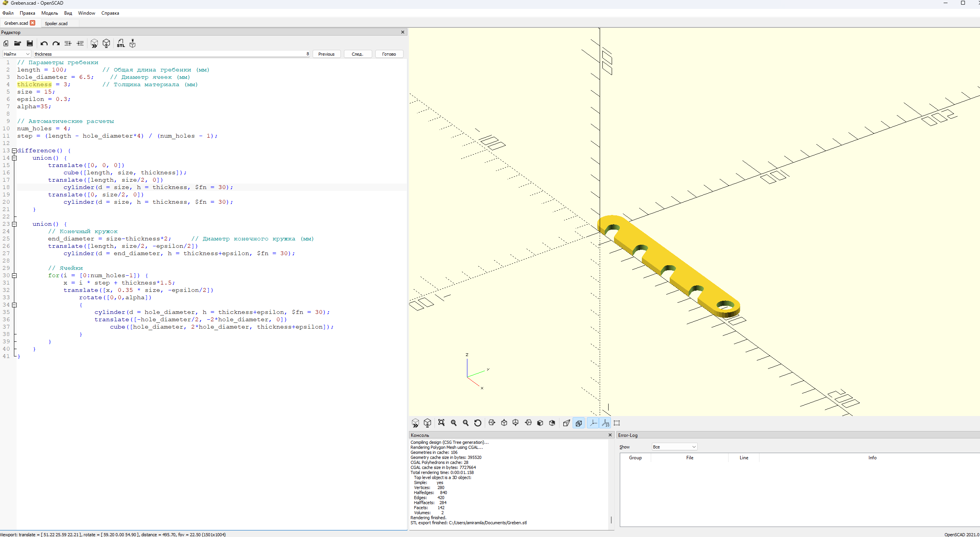
Task: Switch to the Front view
Action: coord(540,423)
